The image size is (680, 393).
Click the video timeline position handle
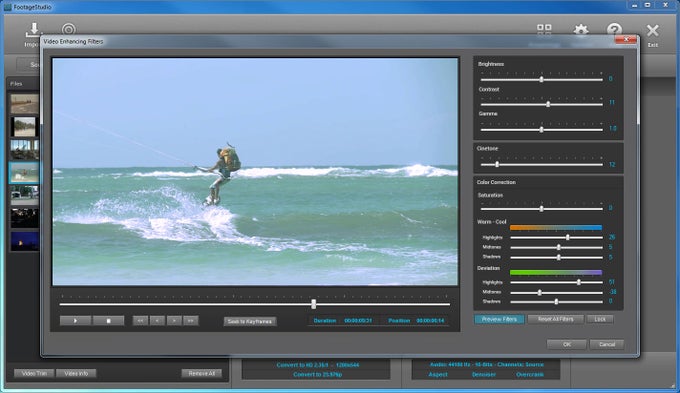[x=314, y=304]
